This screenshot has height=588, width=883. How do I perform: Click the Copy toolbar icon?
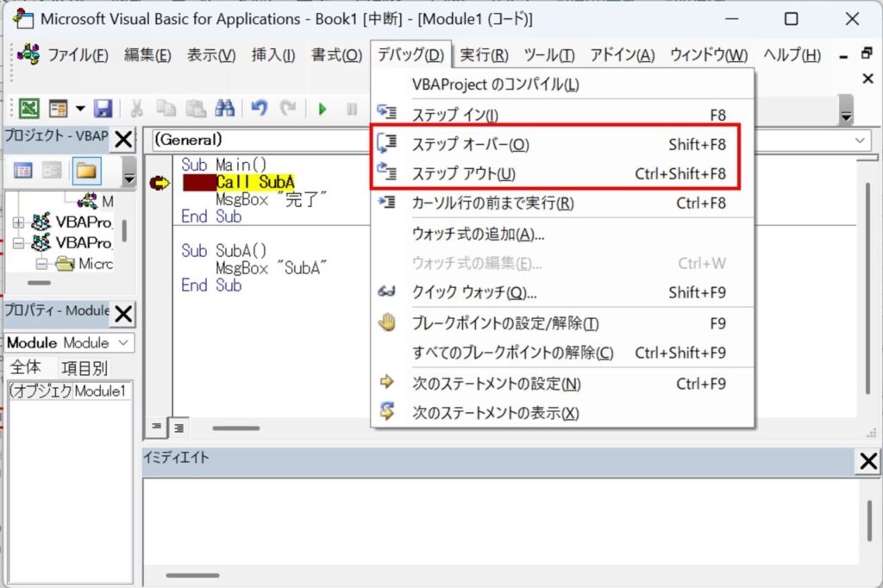click(166, 108)
